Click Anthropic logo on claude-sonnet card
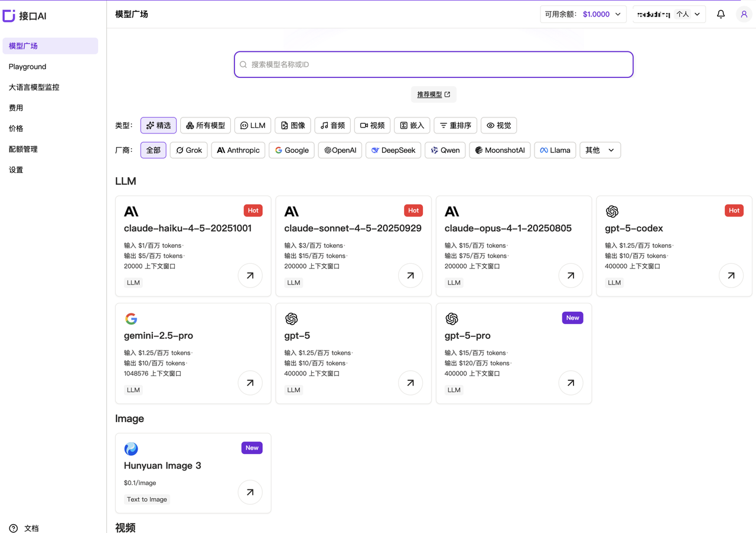The image size is (756, 533). click(x=291, y=211)
